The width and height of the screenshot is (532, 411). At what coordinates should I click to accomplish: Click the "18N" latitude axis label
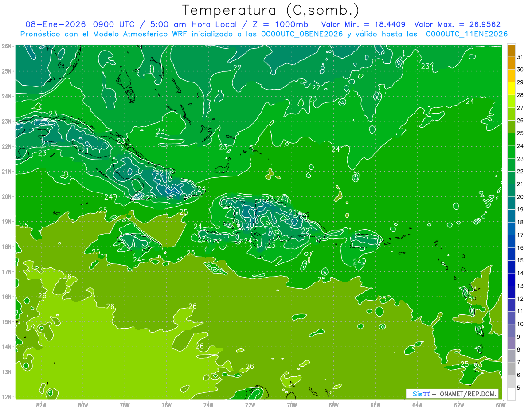tap(6, 247)
